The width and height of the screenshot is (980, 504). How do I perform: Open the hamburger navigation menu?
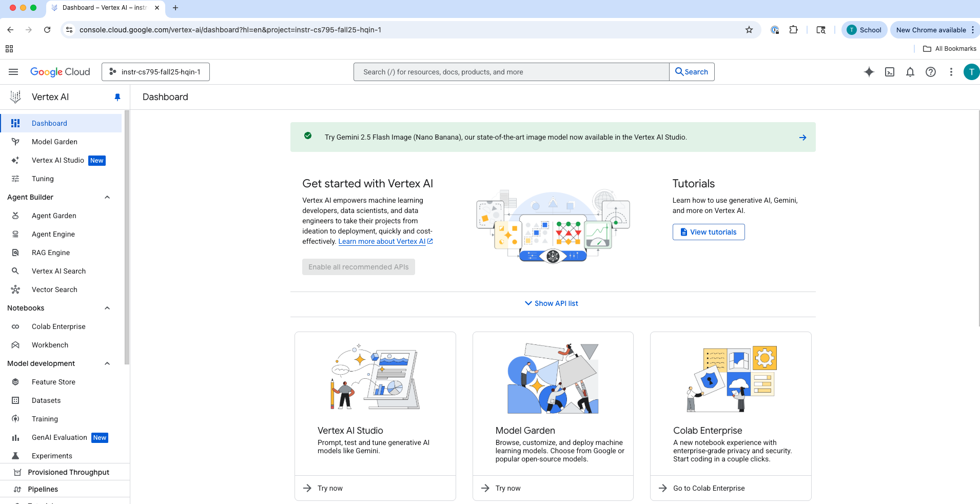point(13,72)
